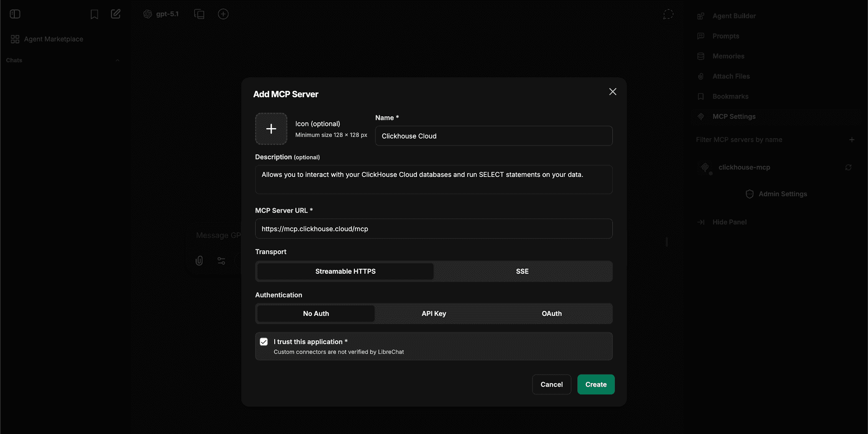Click the Attach Files paperclip icon in side panel

coord(700,76)
